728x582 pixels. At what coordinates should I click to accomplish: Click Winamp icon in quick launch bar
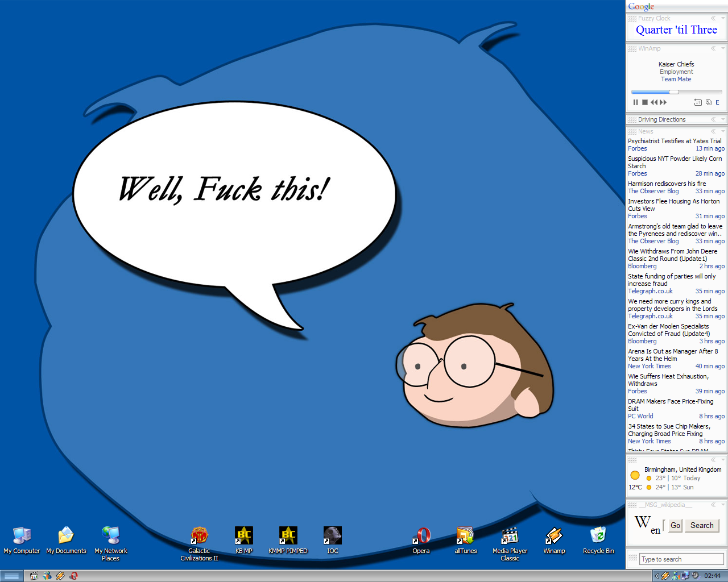tap(60, 576)
